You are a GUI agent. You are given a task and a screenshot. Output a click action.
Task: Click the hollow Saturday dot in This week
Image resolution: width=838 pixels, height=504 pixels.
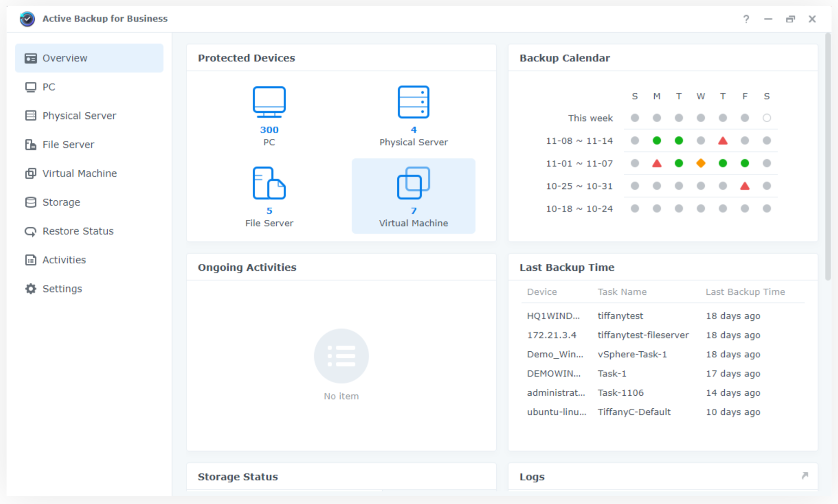coord(767,118)
